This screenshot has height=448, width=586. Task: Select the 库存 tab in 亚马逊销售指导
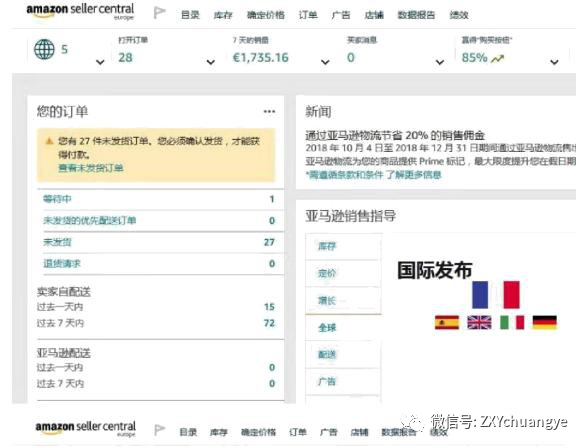[x=343, y=246]
